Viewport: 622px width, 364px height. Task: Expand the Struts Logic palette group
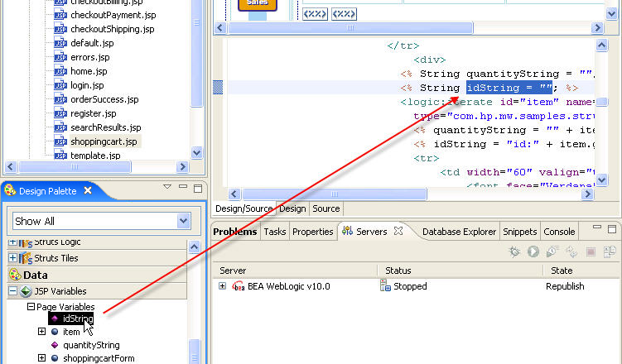(x=12, y=242)
